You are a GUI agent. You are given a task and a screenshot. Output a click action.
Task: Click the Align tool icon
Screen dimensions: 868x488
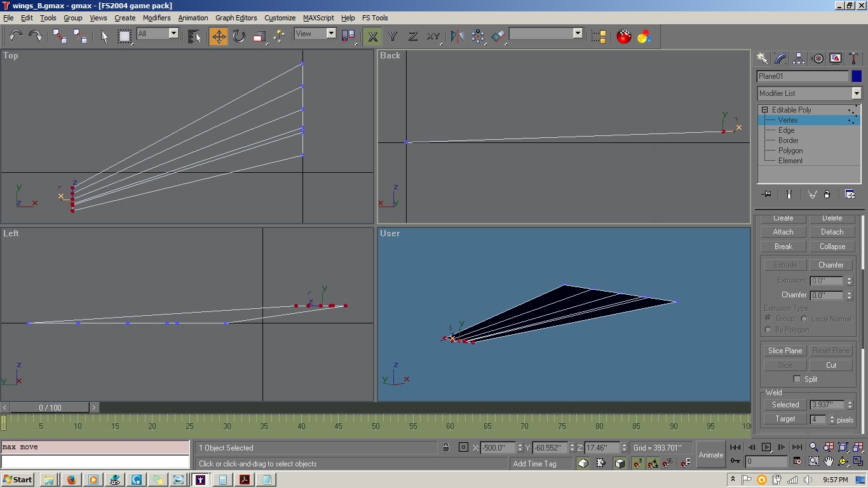point(499,36)
